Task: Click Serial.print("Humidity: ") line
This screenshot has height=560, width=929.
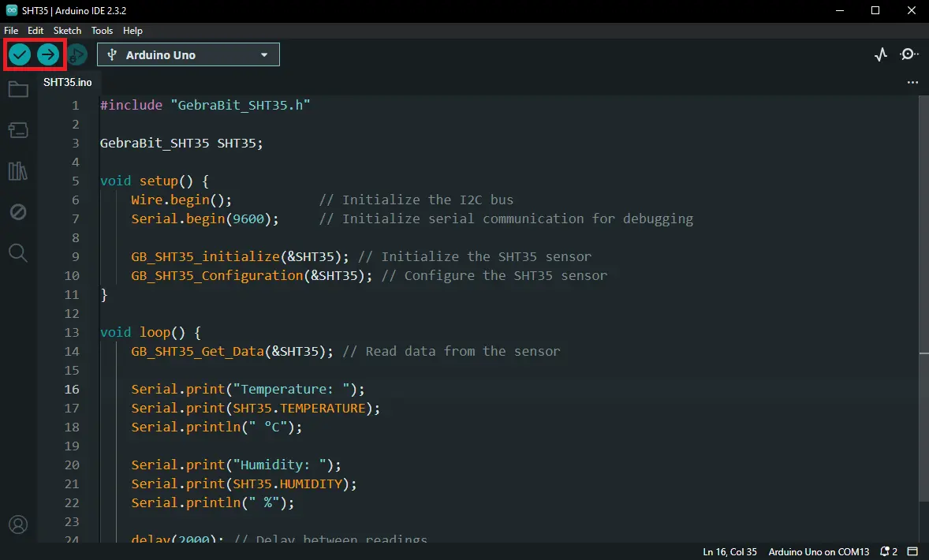Action: pyautogui.click(x=236, y=465)
